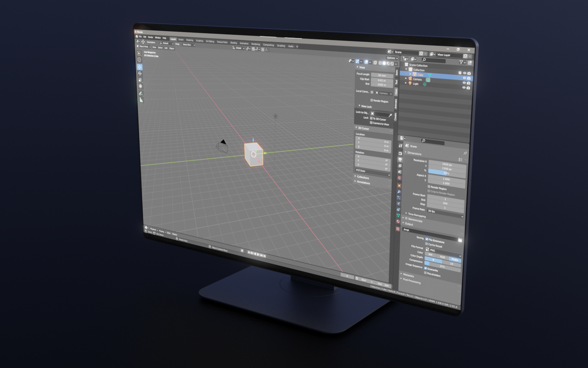Click the Blender logo menu icon
This screenshot has width=588, height=368.
[136, 36]
